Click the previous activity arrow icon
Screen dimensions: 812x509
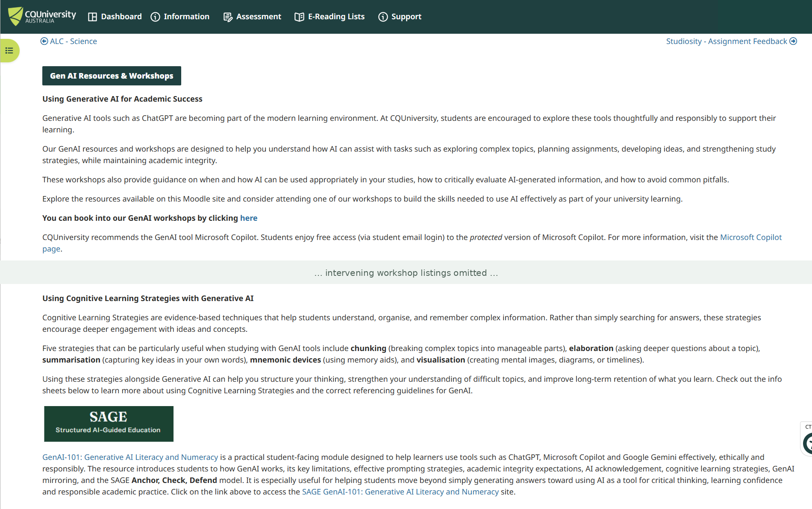[44, 41]
